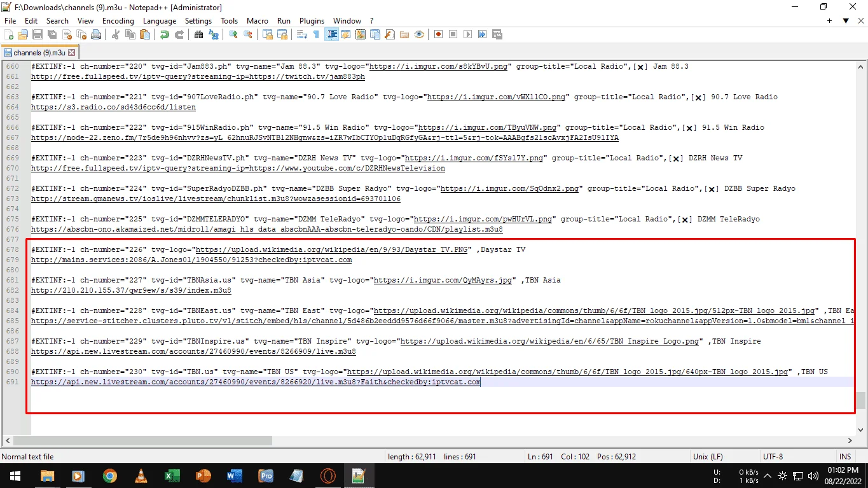Start macro recording with red dot icon
This screenshot has height=488, width=868.
(438, 34)
